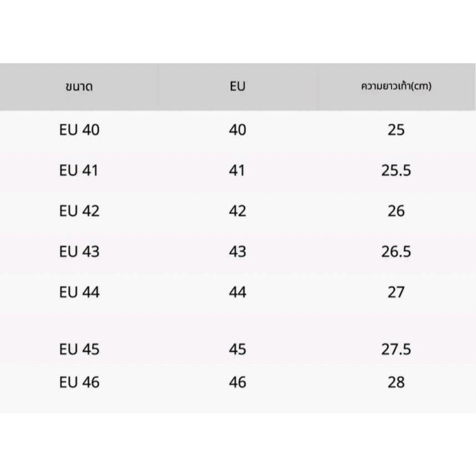Click the 27 foot length cell

(x=396, y=292)
